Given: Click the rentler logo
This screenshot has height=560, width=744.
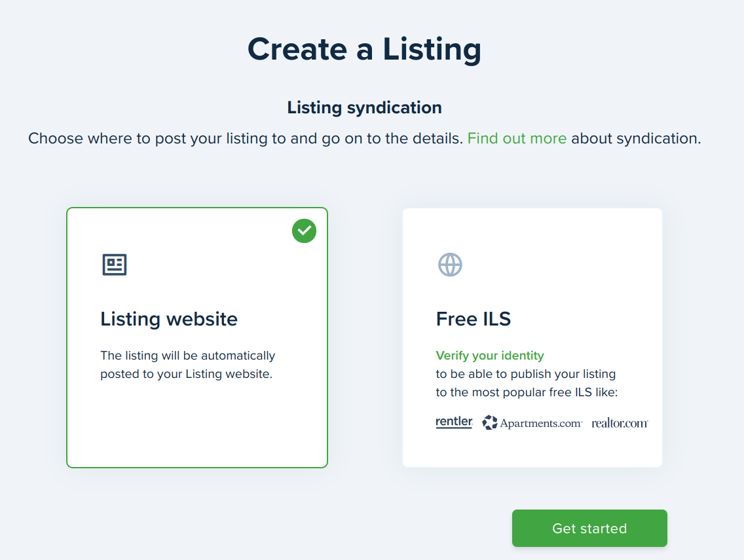Looking at the screenshot, I should point(454,422).
